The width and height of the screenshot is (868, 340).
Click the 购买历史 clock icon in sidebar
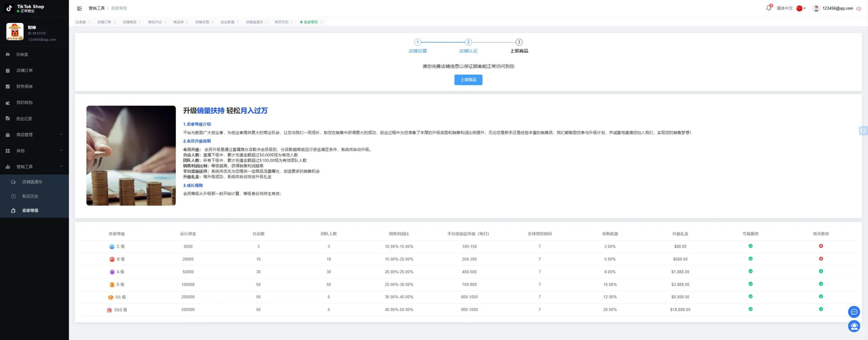click(x=14, y=196)
